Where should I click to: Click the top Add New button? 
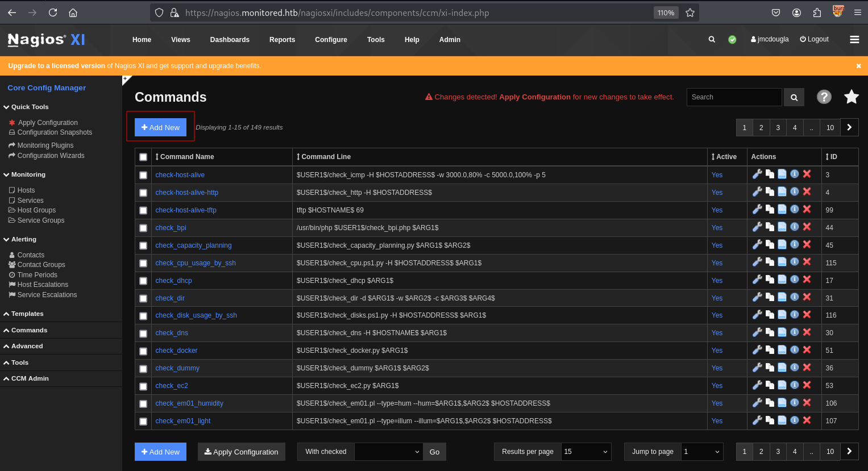tap(160, 127)
